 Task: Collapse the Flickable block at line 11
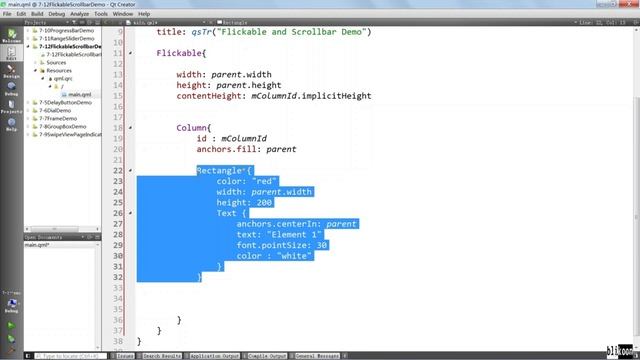(130, 53)
